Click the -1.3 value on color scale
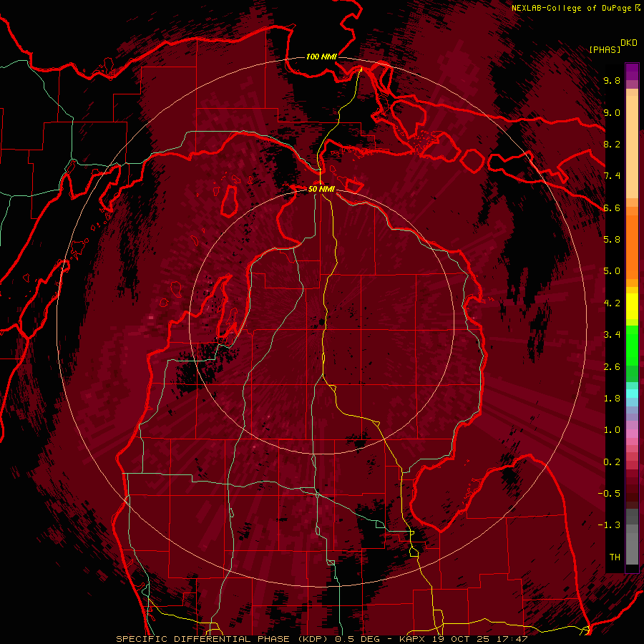Screen dimensions: 644x644 pos(609,525)
